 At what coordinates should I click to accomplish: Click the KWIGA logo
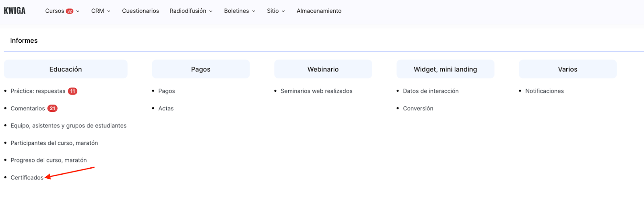(14, 11)
